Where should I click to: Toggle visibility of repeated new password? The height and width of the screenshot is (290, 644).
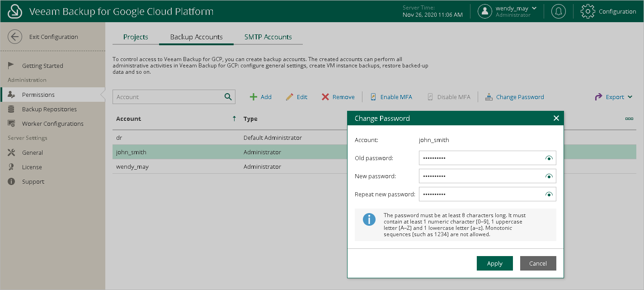coord(549,195)
